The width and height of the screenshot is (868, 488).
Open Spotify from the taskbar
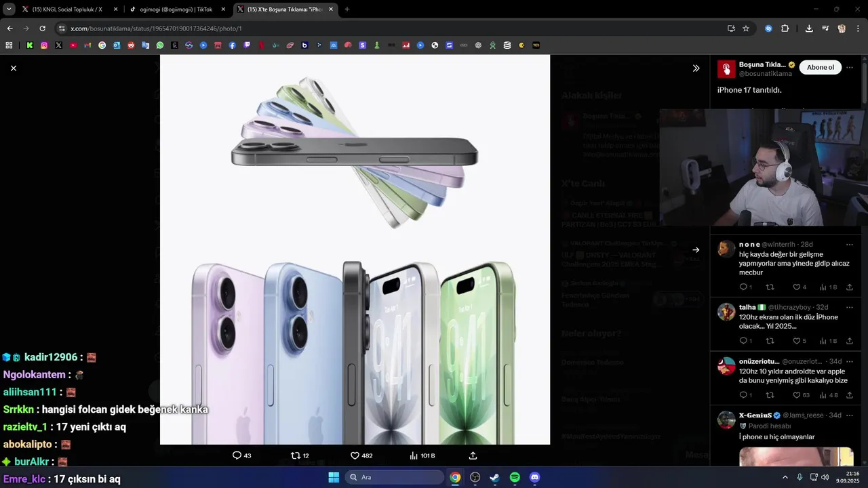click(x=515, y=477)
